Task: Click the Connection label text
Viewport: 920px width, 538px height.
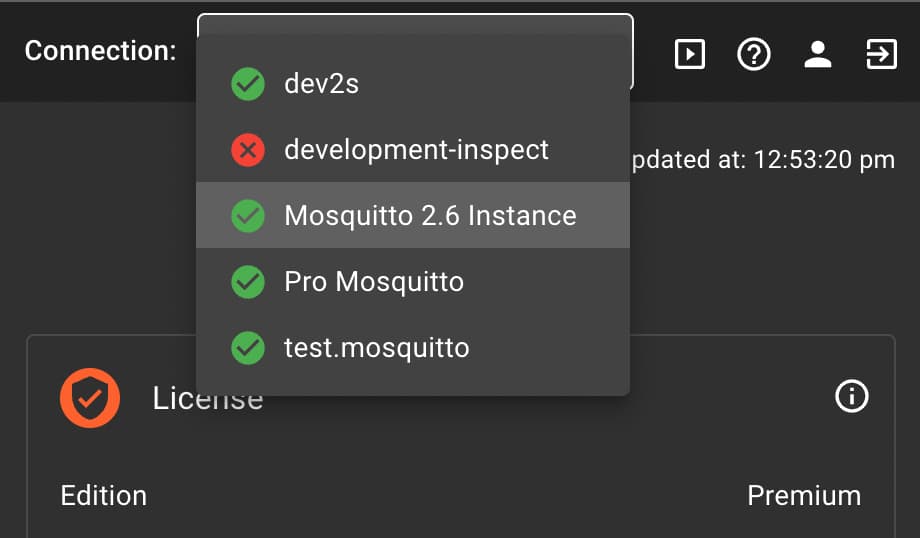Action: (100, 51)
